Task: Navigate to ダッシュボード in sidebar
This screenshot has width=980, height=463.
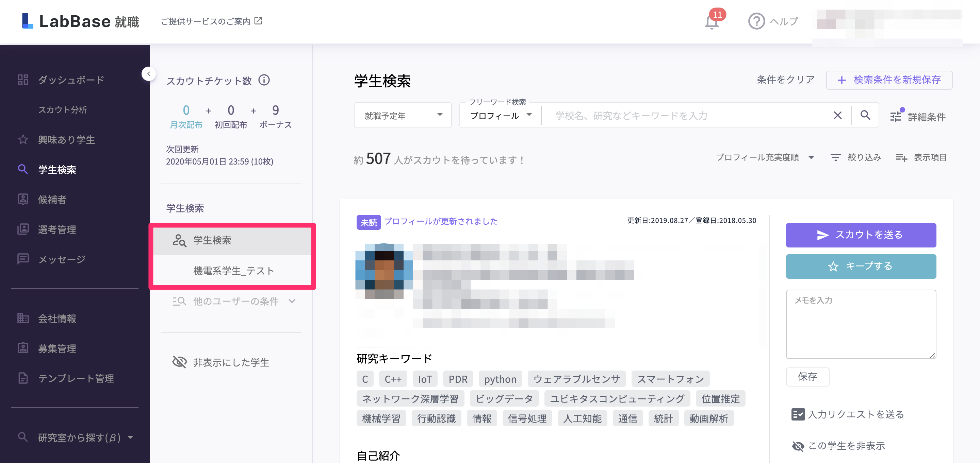Action: pyautogui.click(x=70, y=80)
